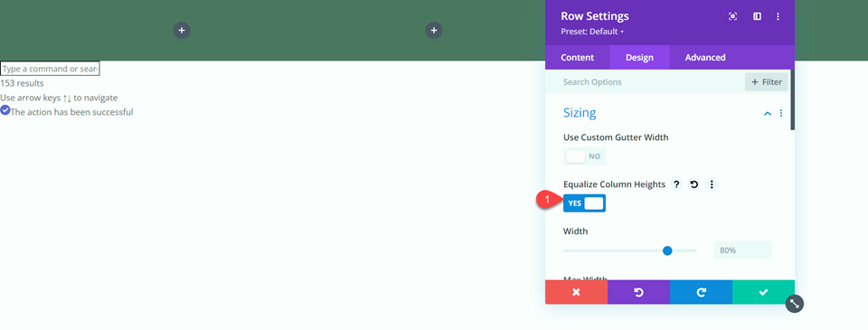This screenshot has height=330, width=868.
Task: Open the Row Settings header kebab menu
Action: [778, 16]
